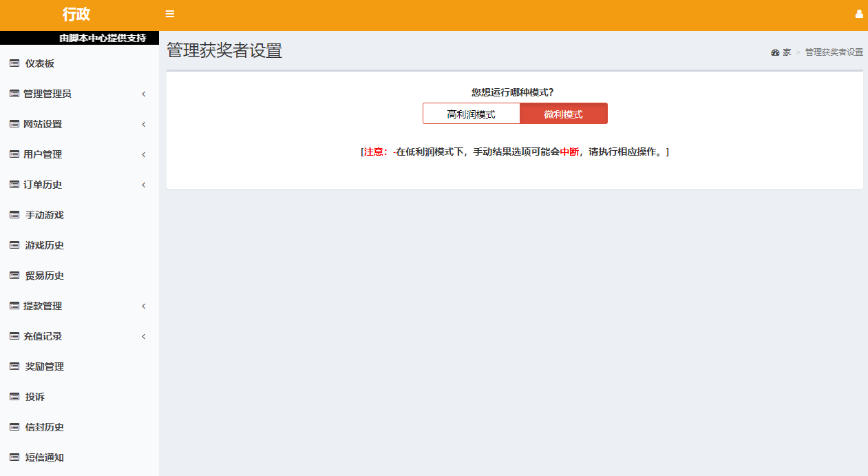Click the 行政 logo title
This screenshot has width=868, height=476.
pos(76,14)
